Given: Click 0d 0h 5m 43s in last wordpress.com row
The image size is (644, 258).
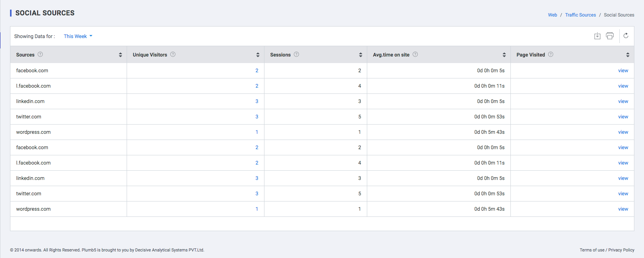Looking at the screenshot, I should coord(489,209).
